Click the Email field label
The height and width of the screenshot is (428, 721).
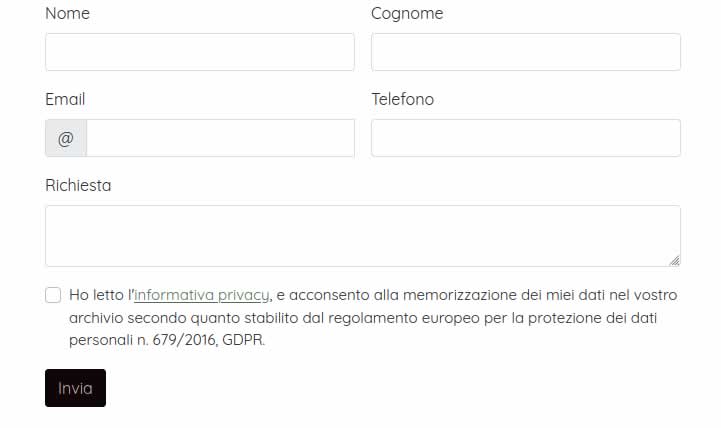(x=65, y=99)
